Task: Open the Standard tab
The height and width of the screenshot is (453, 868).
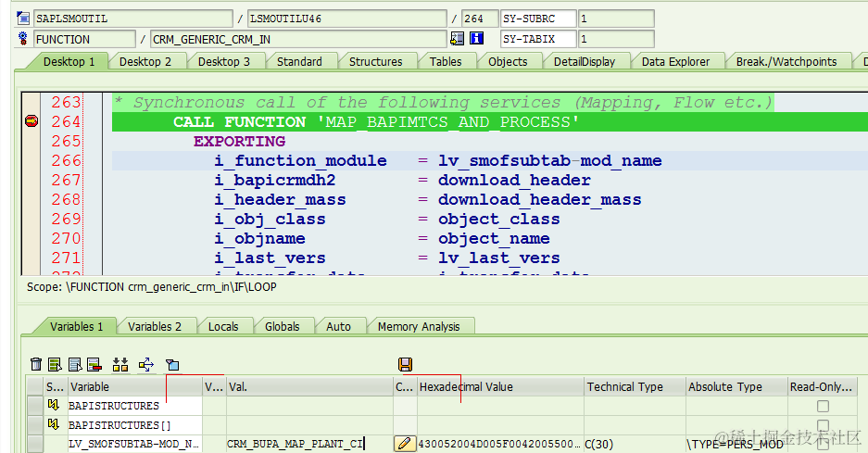Action: (x=299, y=61)
